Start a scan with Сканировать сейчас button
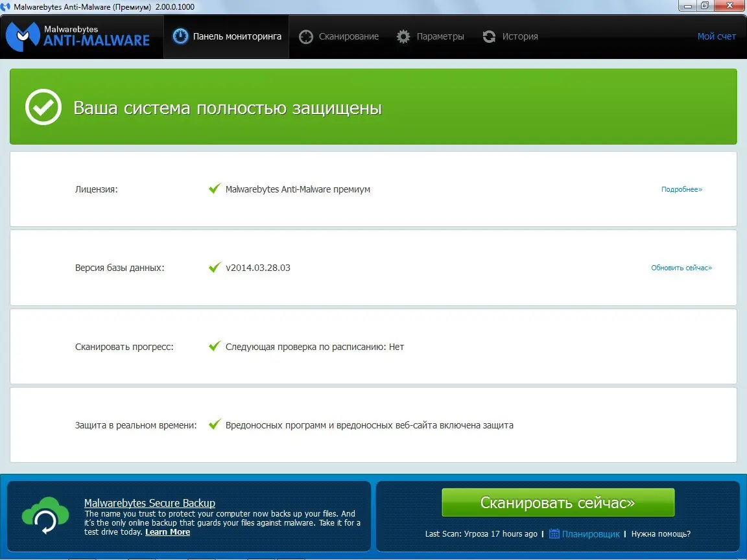 click(558, 502)
